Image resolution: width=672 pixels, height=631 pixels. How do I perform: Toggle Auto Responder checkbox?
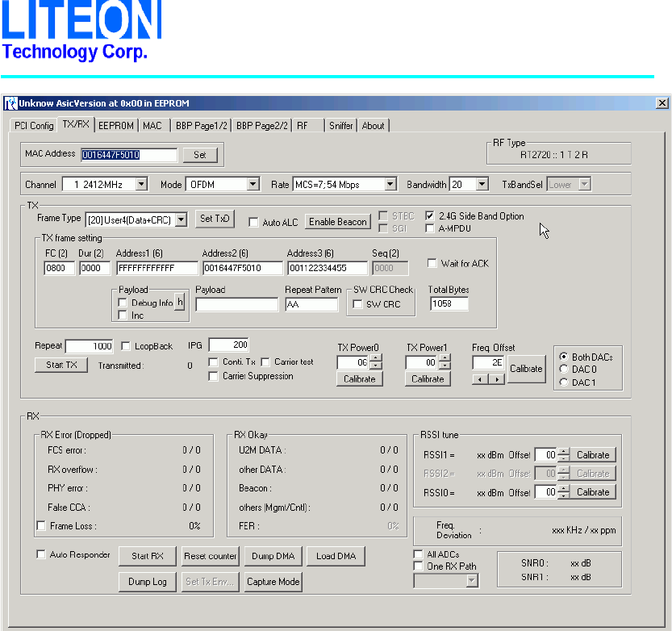[x=41, y=554]
